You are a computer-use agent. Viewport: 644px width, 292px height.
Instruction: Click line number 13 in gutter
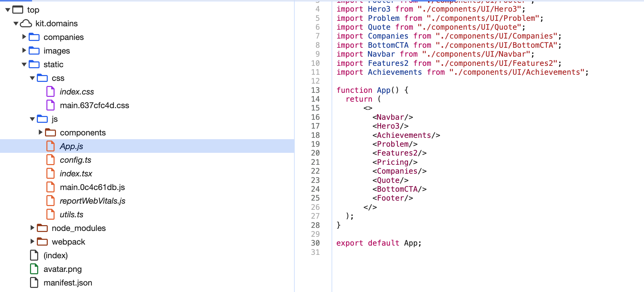315,90
